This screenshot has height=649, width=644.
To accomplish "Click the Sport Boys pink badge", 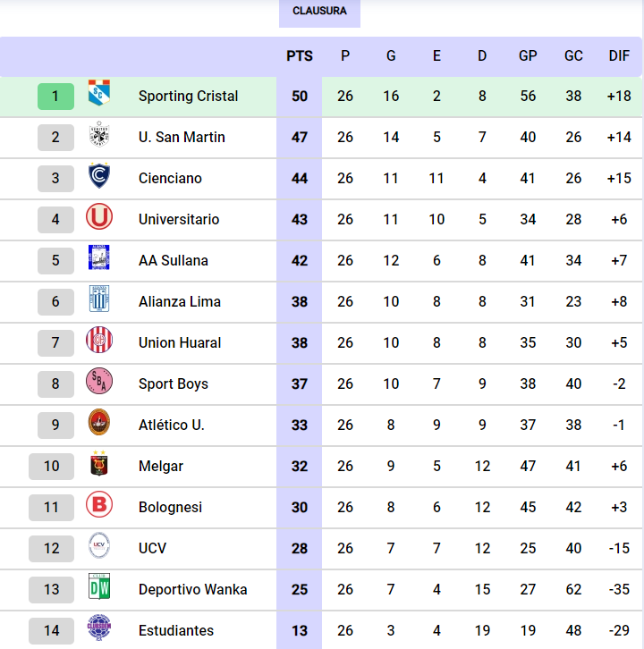I will (99, 383).
